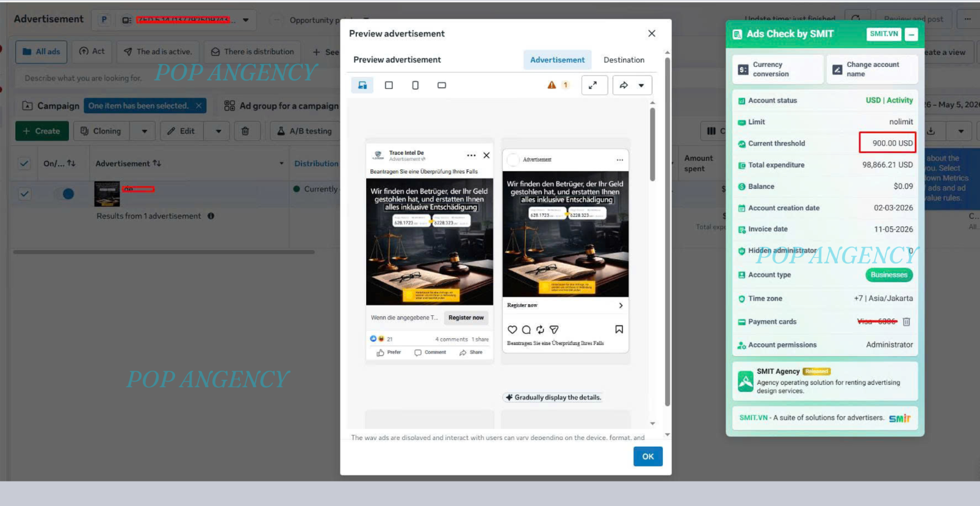Dismiss the Trace Intel De ad preview
The image size is (980, 506).
point(486,155)
